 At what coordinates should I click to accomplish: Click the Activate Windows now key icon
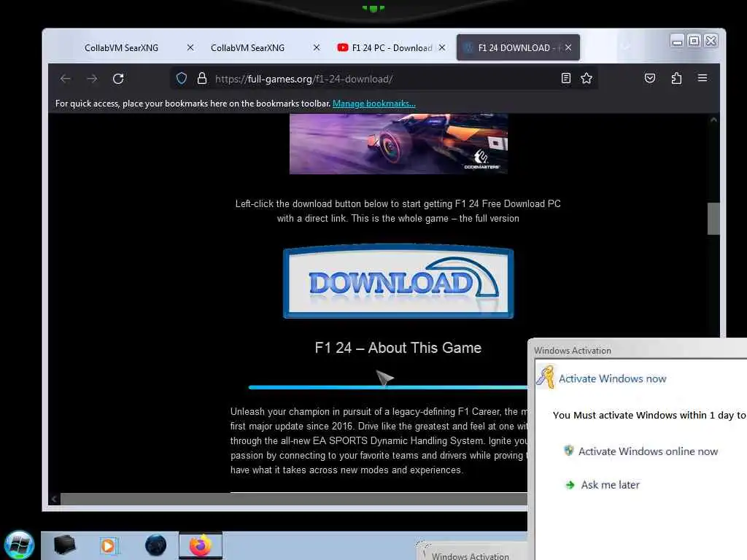[x=546, y=377]
